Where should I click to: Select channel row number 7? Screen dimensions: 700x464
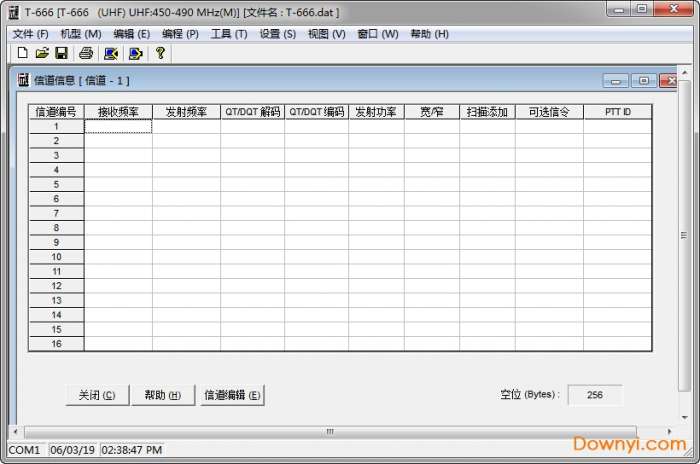[x=56, y=213]
